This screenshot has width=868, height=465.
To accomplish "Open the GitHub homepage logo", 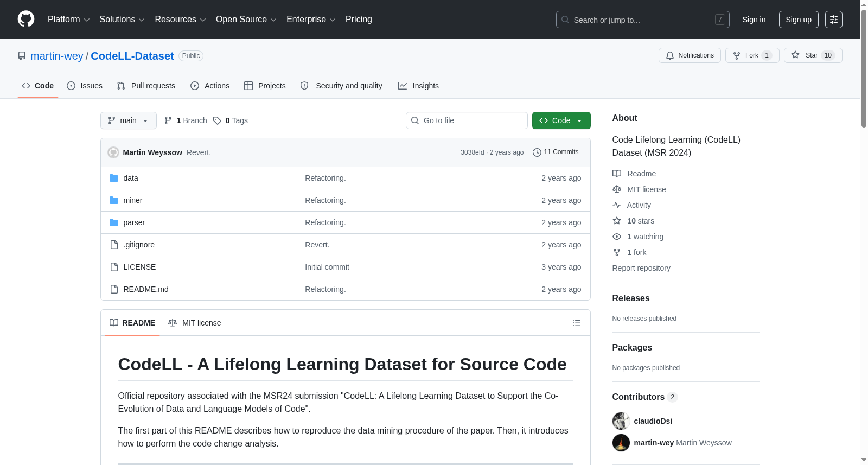I will pyautogui.click(x=26, y=19).
